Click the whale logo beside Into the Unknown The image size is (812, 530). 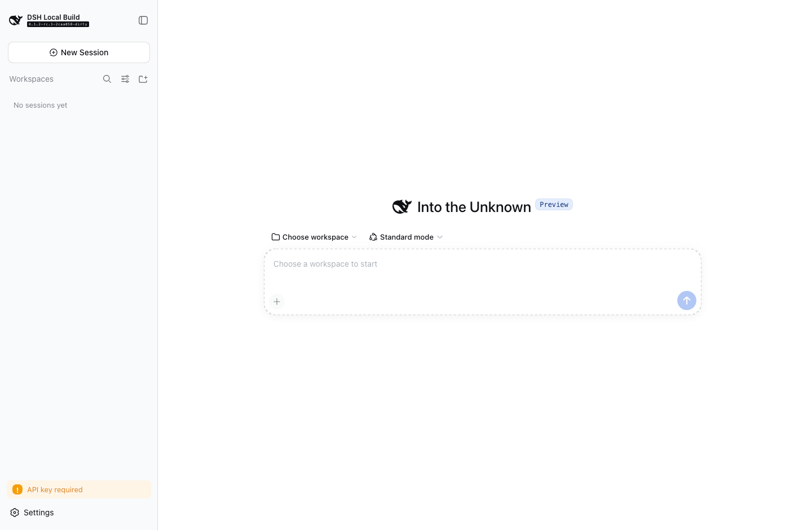pyautogui.click(x=402, y=207)
